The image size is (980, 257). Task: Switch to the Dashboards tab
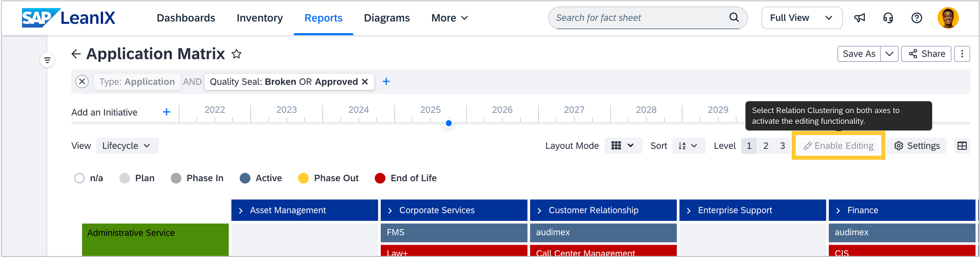tap(186, 18)
